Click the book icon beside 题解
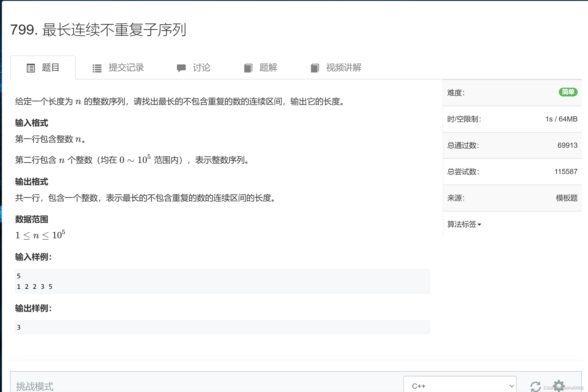The width and height of the screenshot is (588, 392). (248, 68)
